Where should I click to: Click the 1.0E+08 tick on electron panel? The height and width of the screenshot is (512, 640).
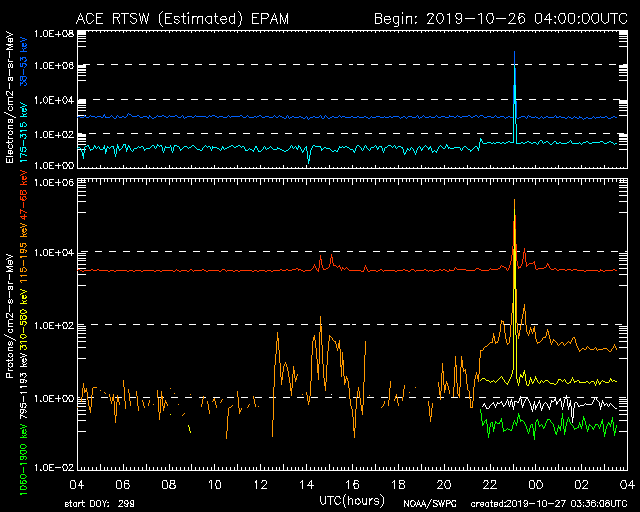tap(57, 33)
